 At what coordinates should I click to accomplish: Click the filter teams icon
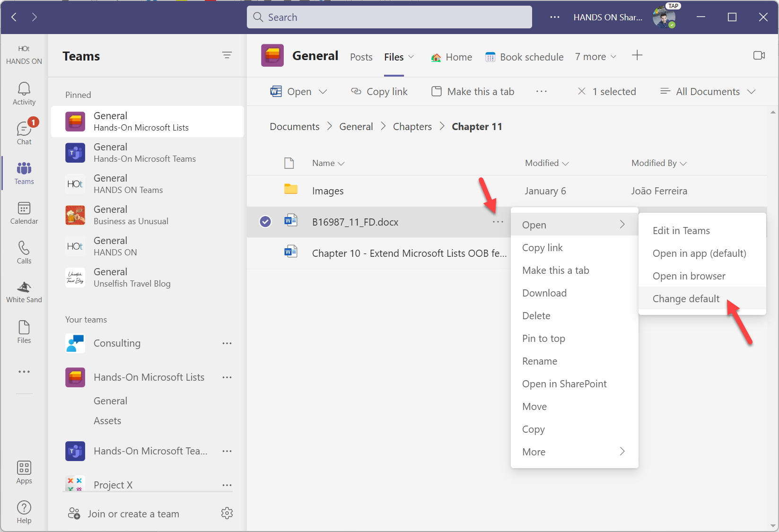coord(227,55)
